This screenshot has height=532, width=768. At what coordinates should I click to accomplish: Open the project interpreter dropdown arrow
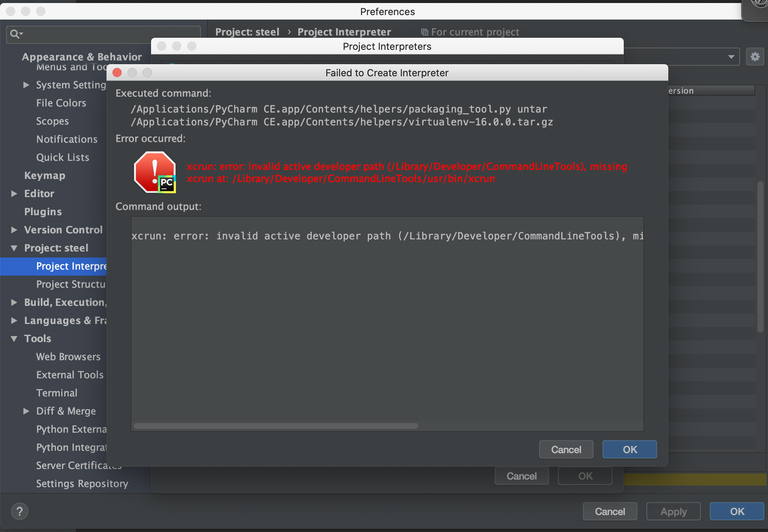[x=731, y=57]
